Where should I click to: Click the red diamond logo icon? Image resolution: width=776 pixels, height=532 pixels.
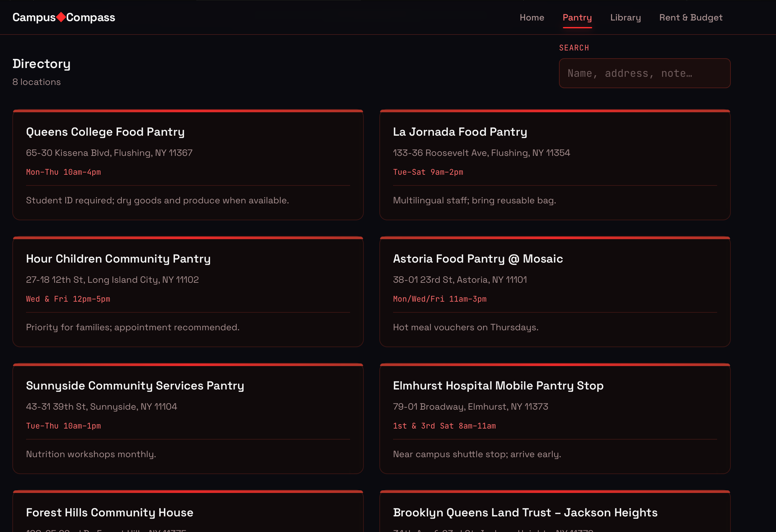(x=61, y=17)
